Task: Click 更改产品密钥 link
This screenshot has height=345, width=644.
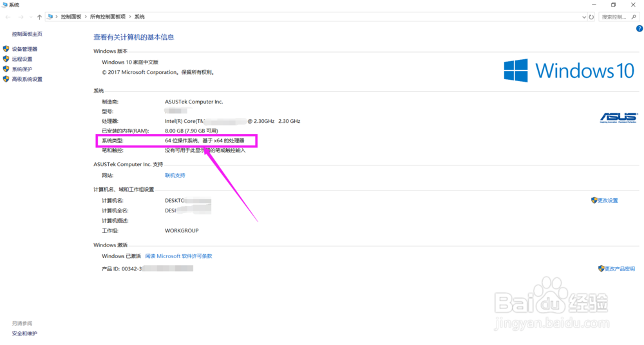Action: coord(620,268)
